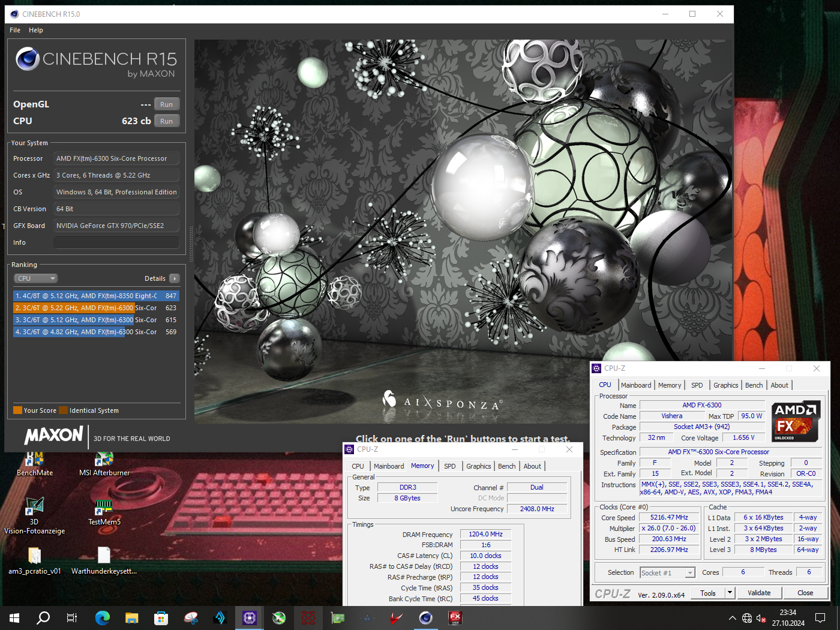The width and height of the screenshot is (840, 630).
Task: Open Mainboard tab in right CPU-Z window
Action: pyautogui.click(x=636, y=385)
